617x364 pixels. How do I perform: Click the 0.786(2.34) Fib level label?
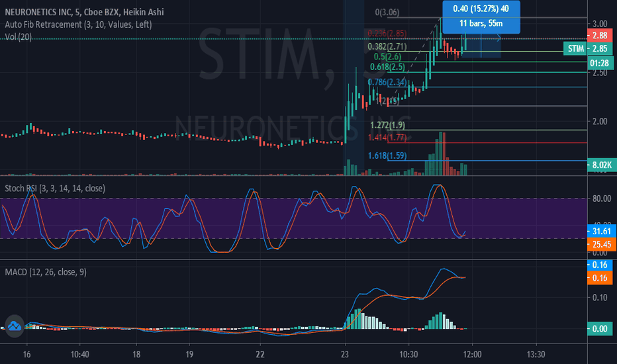coord(387,82)
